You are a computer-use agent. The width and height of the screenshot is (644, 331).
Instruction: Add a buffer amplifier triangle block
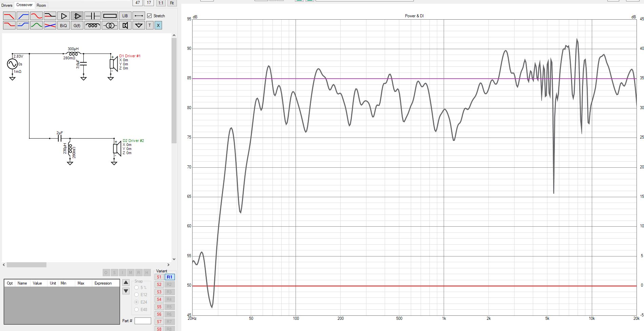click(x=63, y=16)
